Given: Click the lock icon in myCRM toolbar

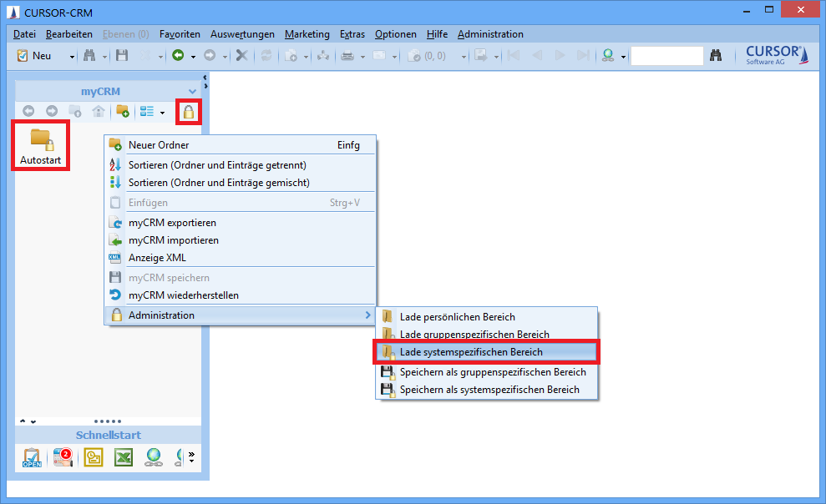Looking at the screenshot, I should (190, 112).
